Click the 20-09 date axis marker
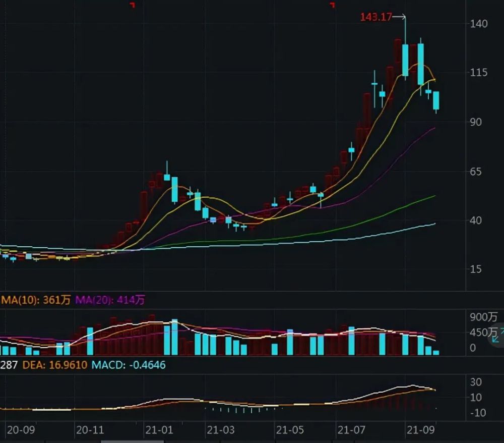This screenshot has height=443, width=504. (21, 430)
